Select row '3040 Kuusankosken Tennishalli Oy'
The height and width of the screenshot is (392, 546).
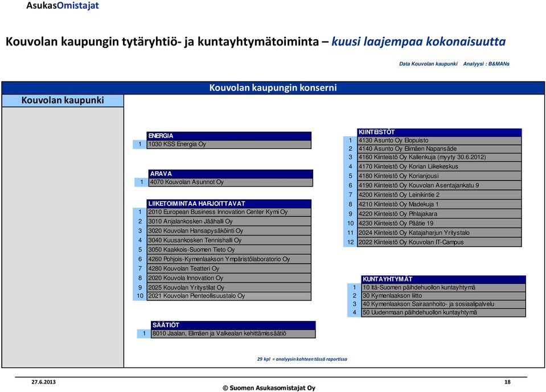click(229, 240)
